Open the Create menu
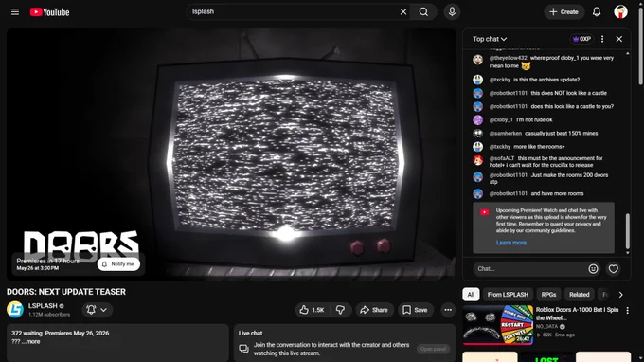644x362 pixels. click(x=563, y=12)
